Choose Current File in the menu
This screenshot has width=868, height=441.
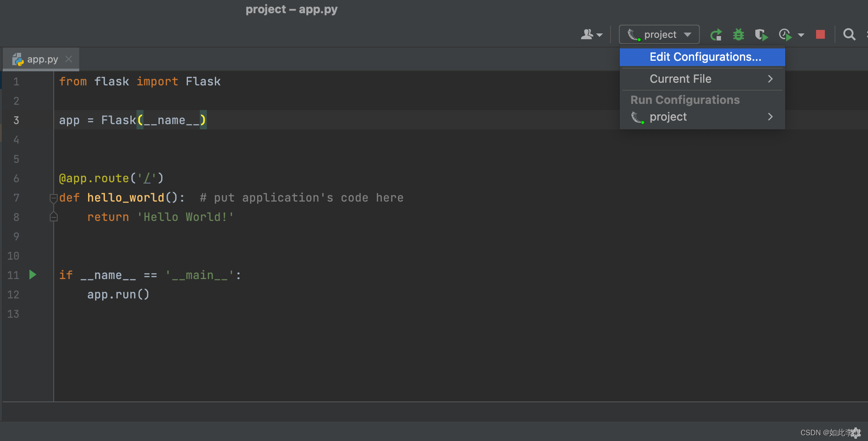pos(680,78)
